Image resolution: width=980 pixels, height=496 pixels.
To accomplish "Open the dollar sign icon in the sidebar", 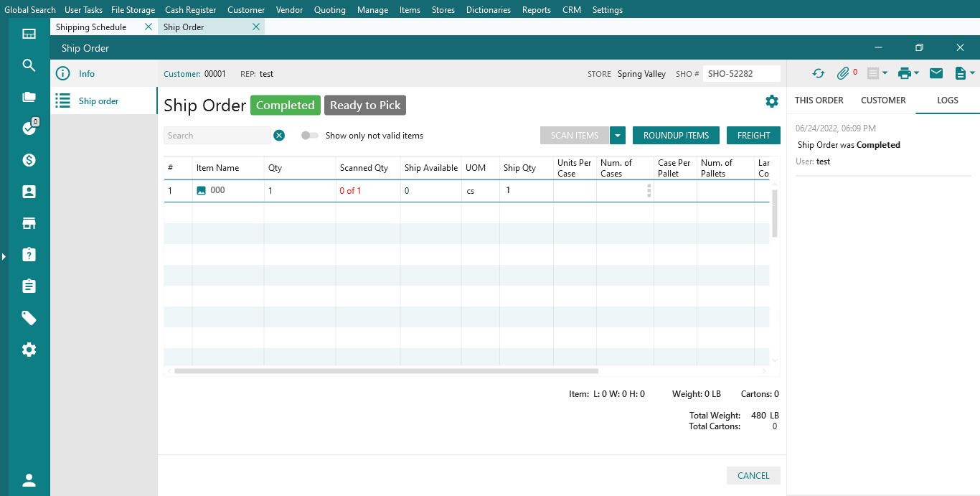I will pyautogui.click(x=29, y=160).
